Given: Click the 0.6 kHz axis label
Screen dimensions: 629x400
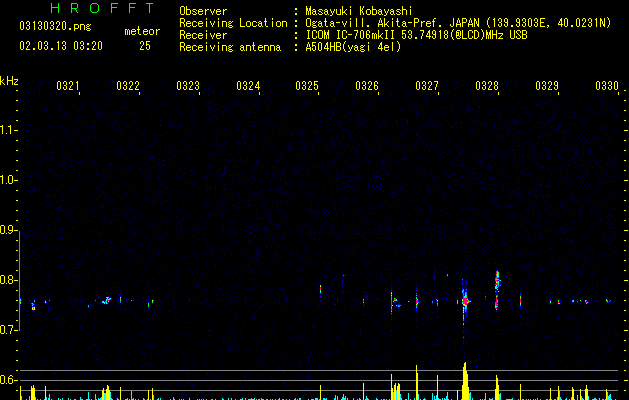Looking at the screenshot, I should 8,380.
